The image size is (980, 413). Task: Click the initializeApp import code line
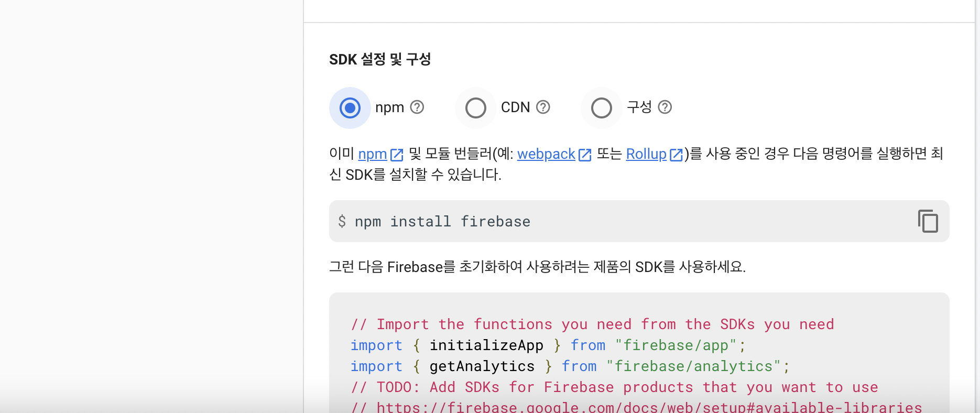point(548,345)
